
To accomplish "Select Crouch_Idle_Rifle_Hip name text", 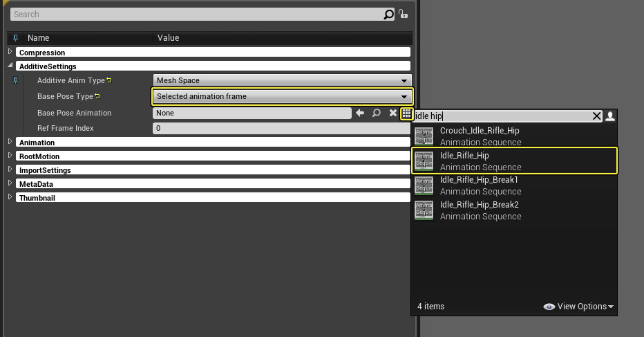I will [x=480, y=131].
